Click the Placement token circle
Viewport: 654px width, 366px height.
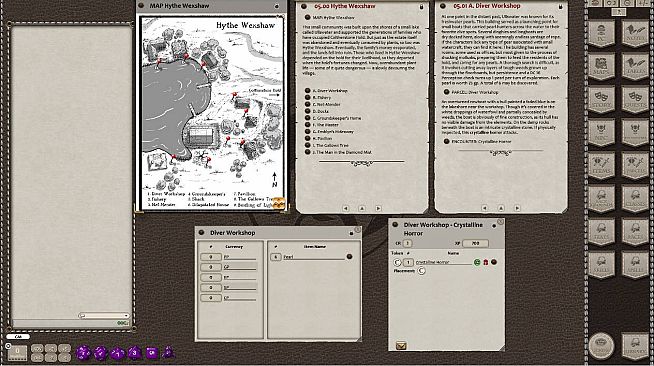[x=422, y=271]
